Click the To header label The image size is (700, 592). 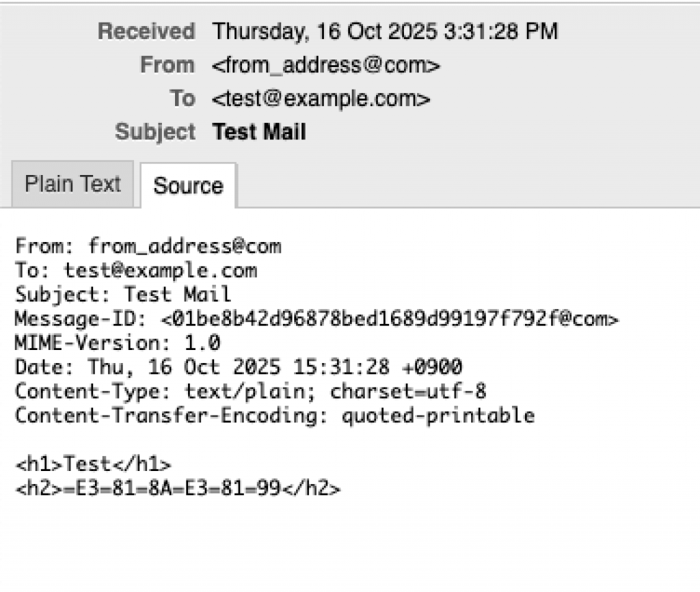[182, 98]
